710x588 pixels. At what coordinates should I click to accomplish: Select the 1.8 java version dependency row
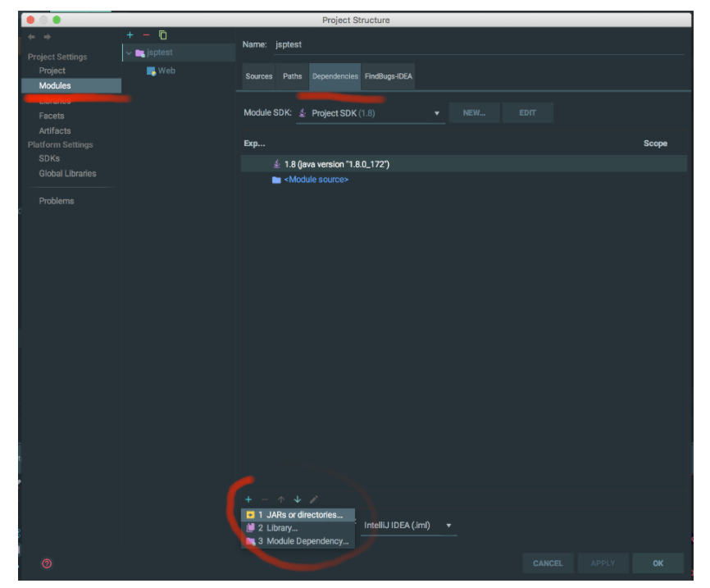tap(464, 164)
